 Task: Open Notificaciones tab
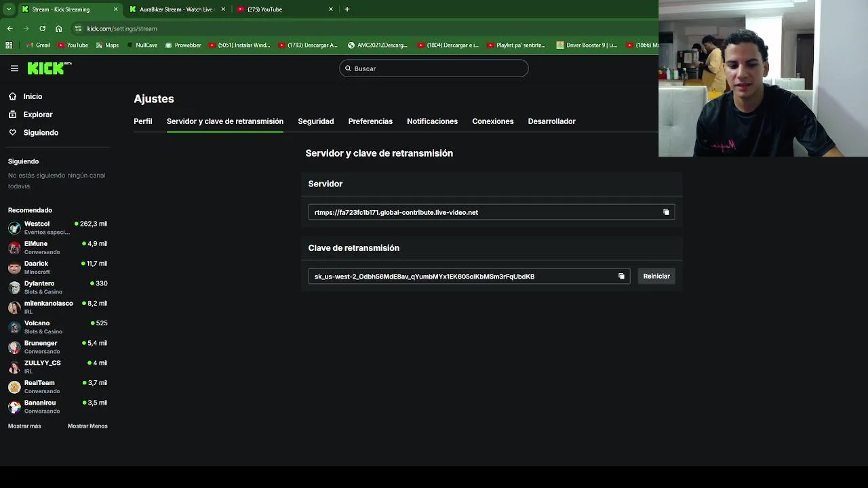pyautogui.click(x=432, y=121)
